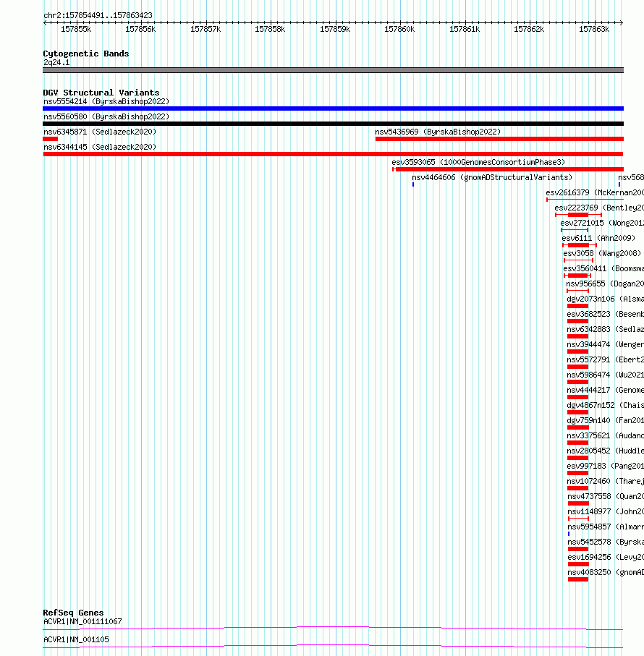
Task: Click the 2q24.1 cytoband bar
Action: (x=333, y=70)
